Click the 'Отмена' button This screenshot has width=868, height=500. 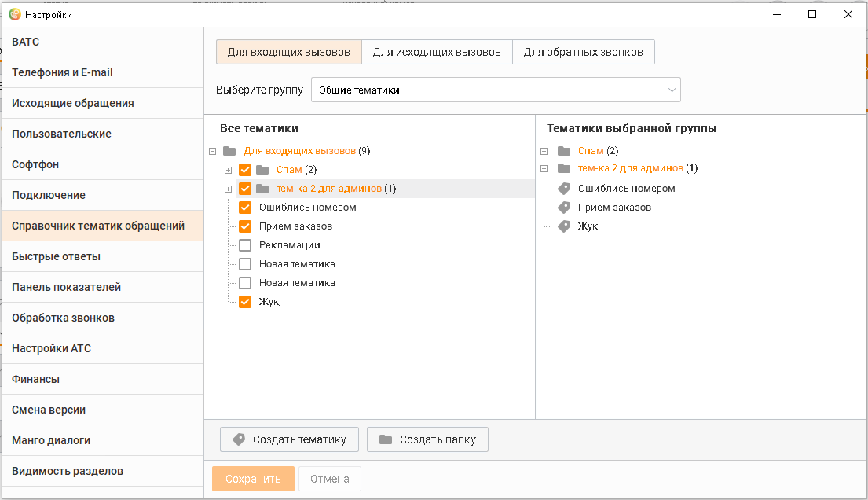coord(330,479)
